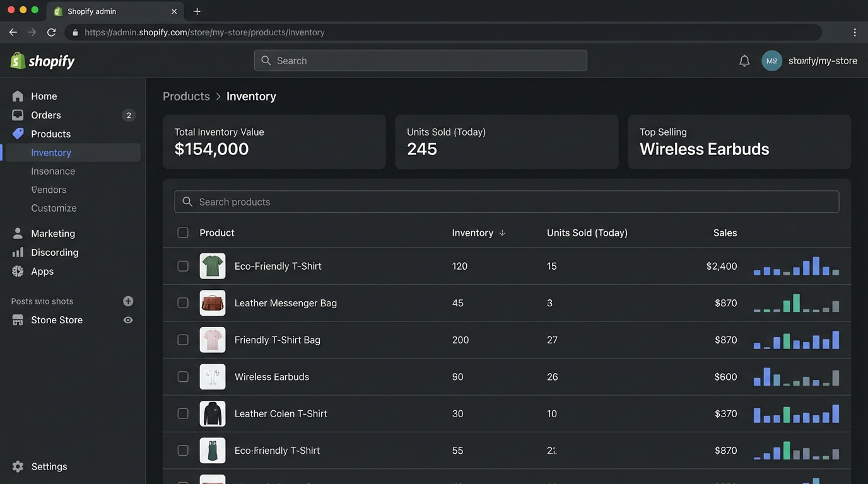The height and width of the screenshot is (484, 868).
Task: Open the Apps section
Action: (42, 271)
